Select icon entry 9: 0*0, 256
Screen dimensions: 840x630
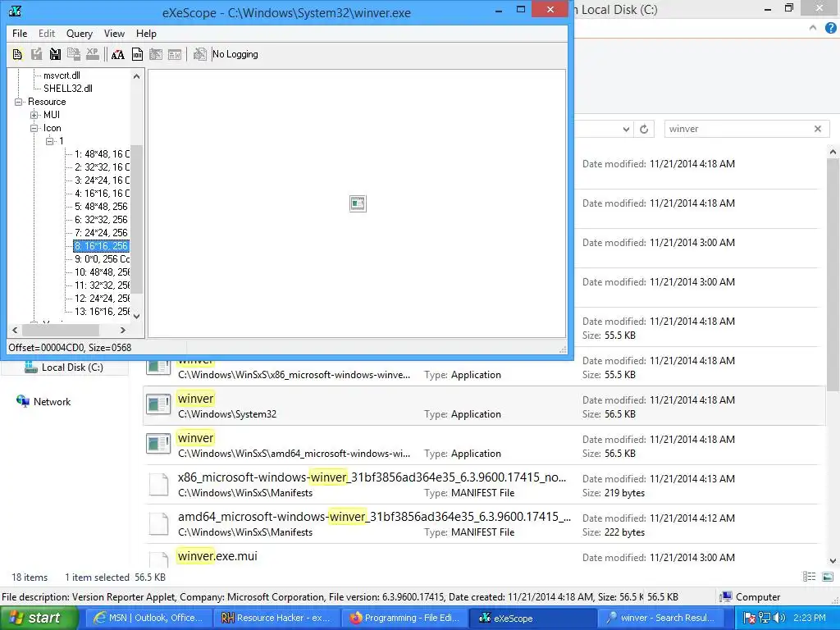point(102,259)
